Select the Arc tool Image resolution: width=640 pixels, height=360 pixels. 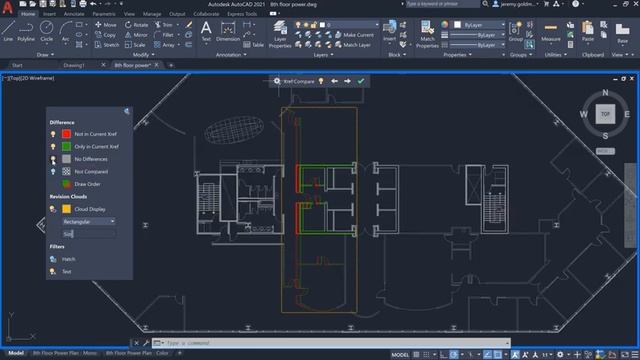click(x=65, y=31)
